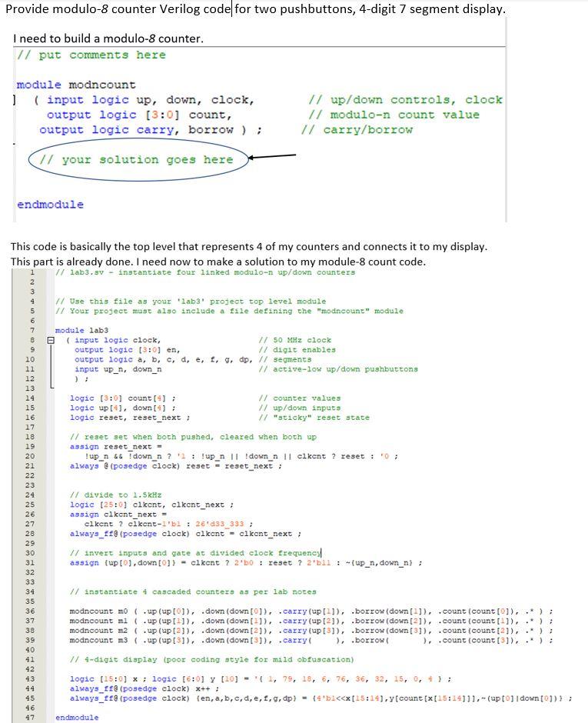Click the "// 50 MHz clock" comment
Viewport: 588px width, 723px height.
click(x=295, y=340)
